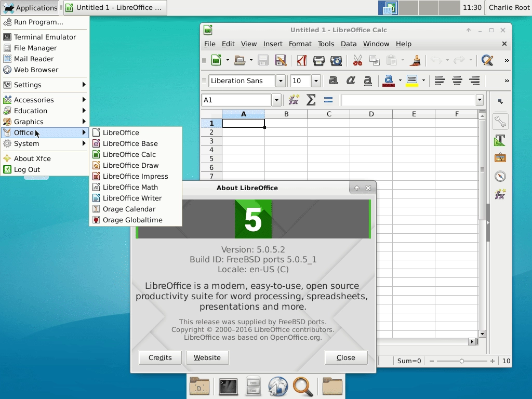Click Untitled 1 taskbar window button
The width and height of the screenshot is (532, 399).
tap(115, 7)
